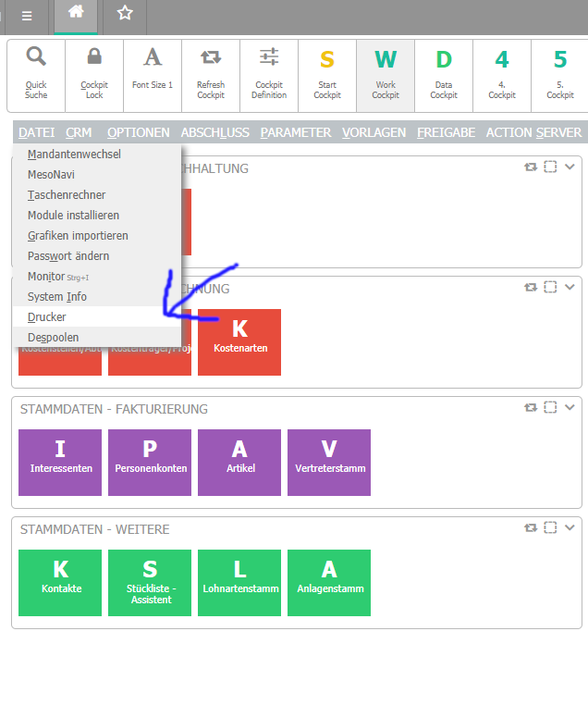Click the Cockpit Lock padlock icon
Screen dimensions: 588x718
(94, 69)
